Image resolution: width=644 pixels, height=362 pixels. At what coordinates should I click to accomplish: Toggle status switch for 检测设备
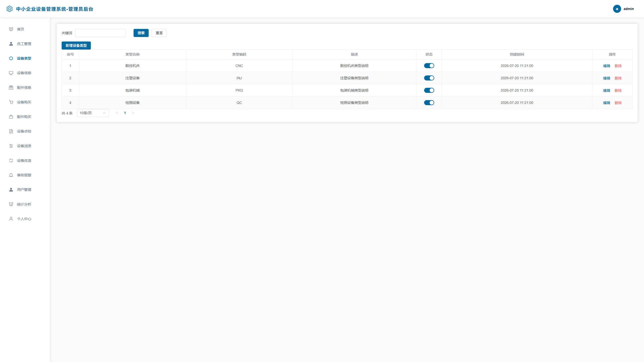pos(429,103)
